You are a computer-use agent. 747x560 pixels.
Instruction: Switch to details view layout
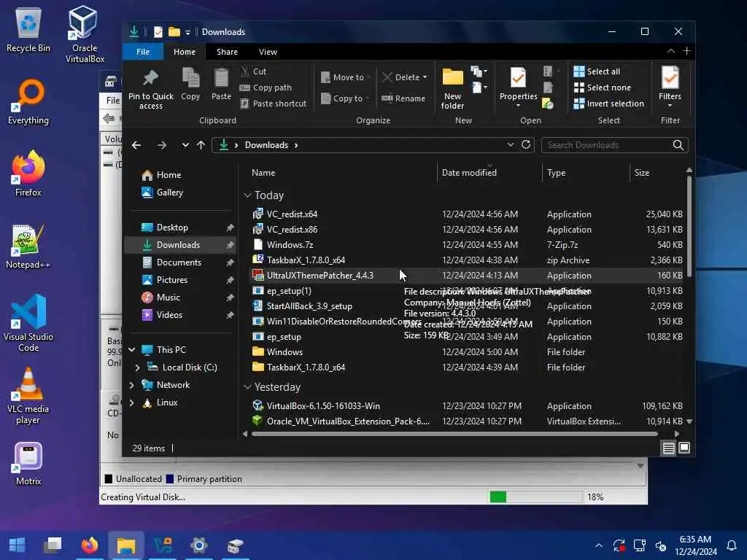point(668,448)
